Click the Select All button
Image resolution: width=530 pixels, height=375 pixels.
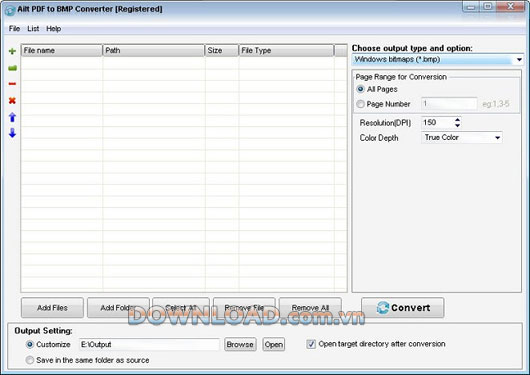click(181, 308)
